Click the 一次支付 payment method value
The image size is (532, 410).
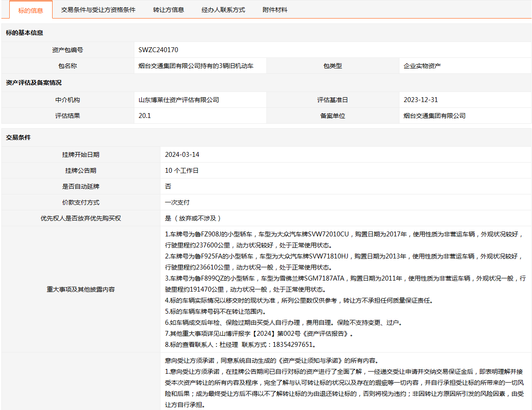177,202
